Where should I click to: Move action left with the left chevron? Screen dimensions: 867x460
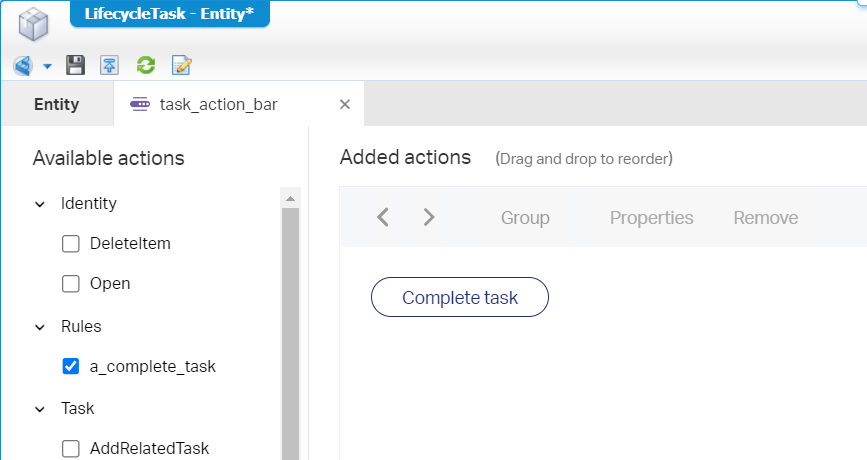pyautogui.click(x=383, y=217)
